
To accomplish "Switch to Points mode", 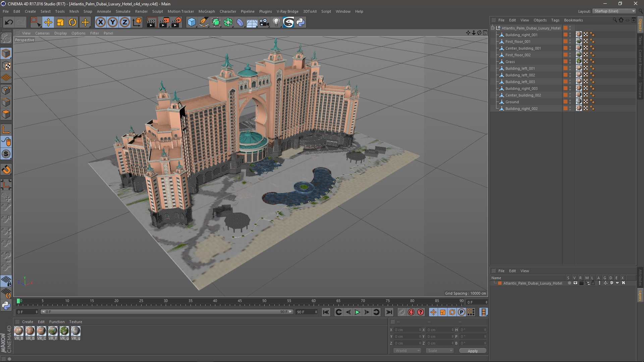I will (x=6, y=90).
